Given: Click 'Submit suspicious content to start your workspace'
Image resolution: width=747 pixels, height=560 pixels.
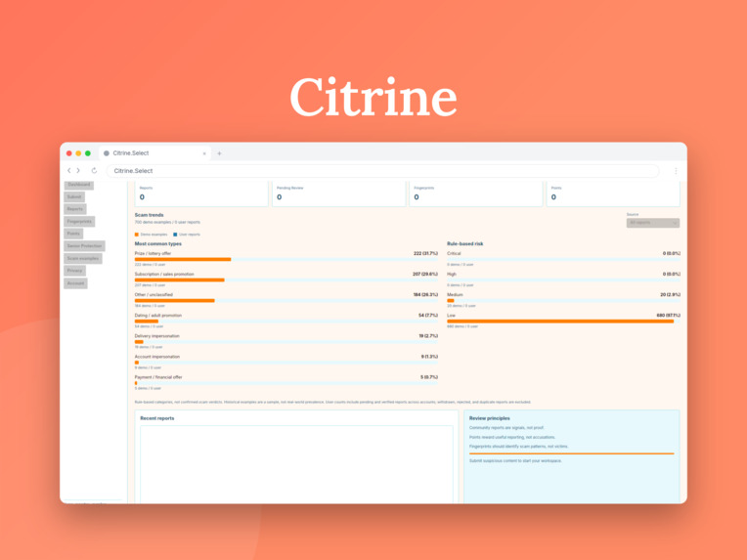Looking at the screenshot, I should coord(515,460).
